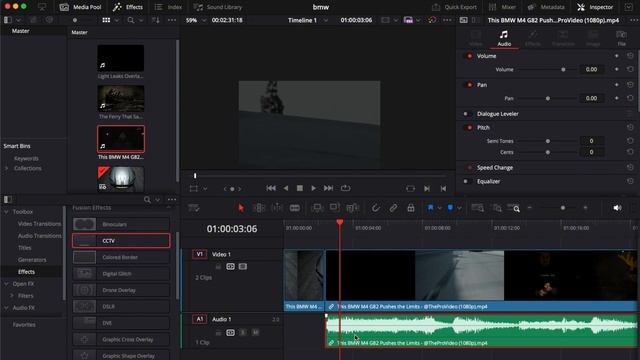The height and width of the screenshot is (360, 640).
Task: Toggle the Effects panel button
Action: pyautogui.click(x=128, y=7)
